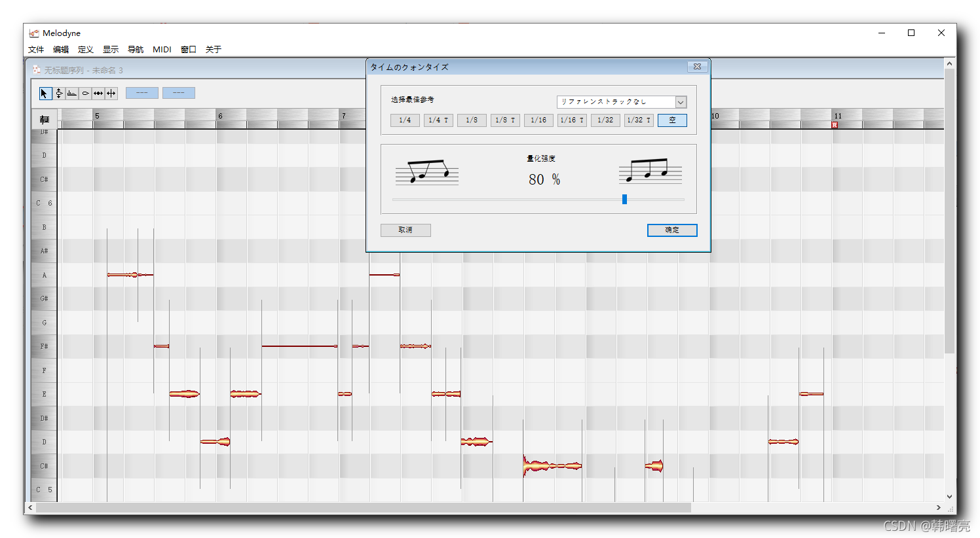Select the main arrow tool

pyautogui.click(x=45, y=94)
